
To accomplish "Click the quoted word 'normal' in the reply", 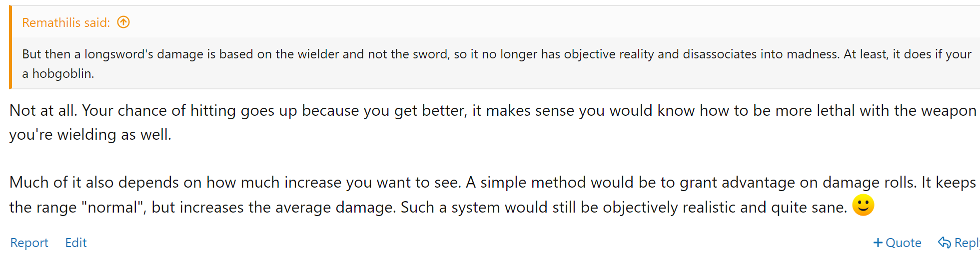I will pyautogui.click(x=112, y=207).
